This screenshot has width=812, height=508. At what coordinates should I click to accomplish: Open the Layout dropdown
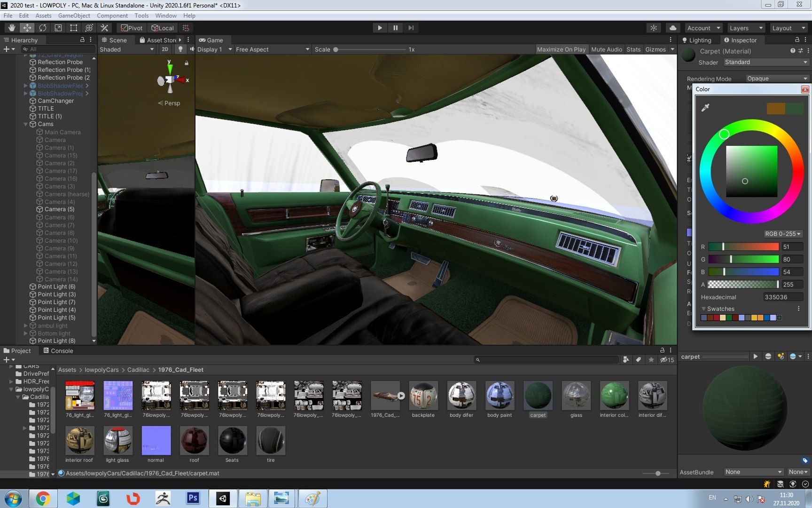789,28
